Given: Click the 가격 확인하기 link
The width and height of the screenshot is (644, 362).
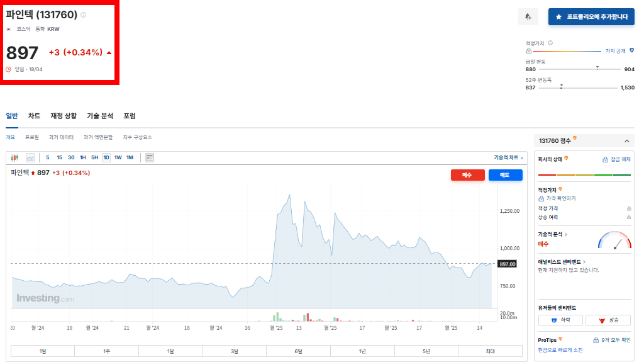Looking at the screenshot, I should [561, 198].
